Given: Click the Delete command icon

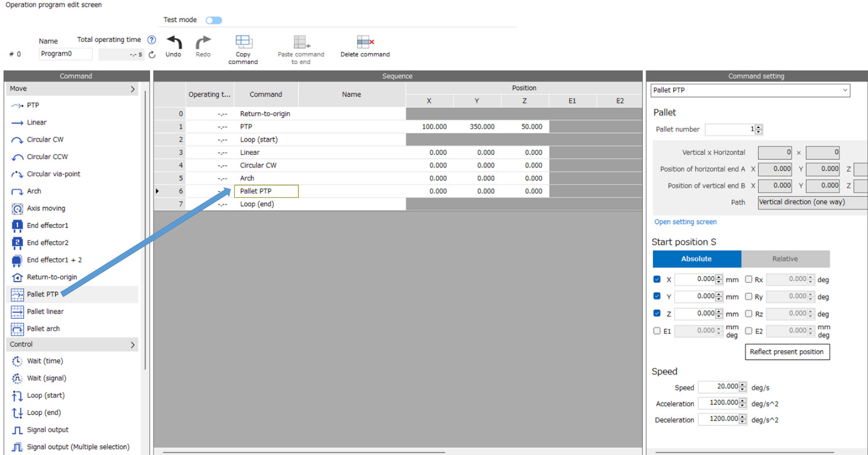Looking at the screenshot, I should pos(365,42).
